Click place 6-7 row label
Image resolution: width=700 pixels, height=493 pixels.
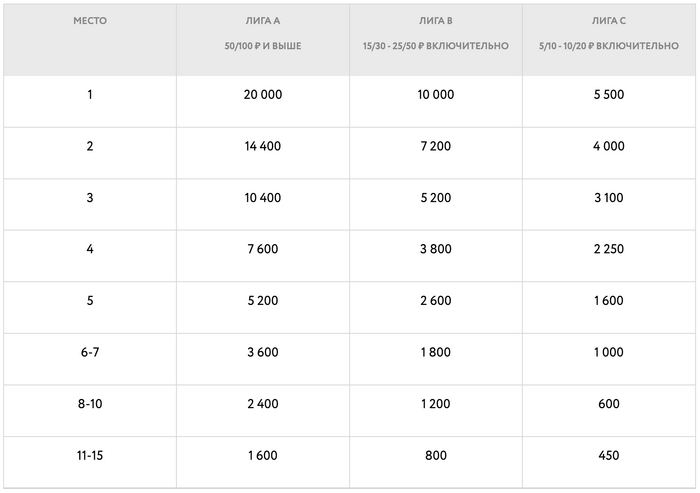point(90,352)
